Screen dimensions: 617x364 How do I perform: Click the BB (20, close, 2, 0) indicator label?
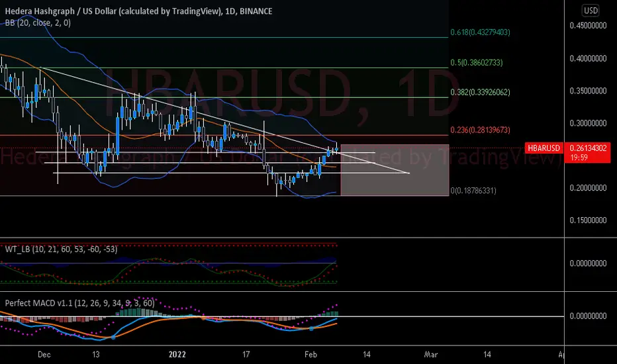pos(38,23)
